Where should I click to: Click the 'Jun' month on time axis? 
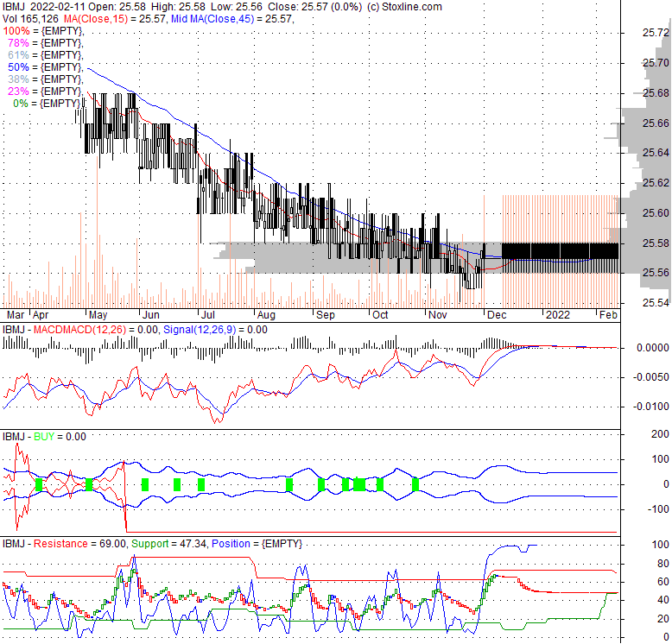point(151,315)
